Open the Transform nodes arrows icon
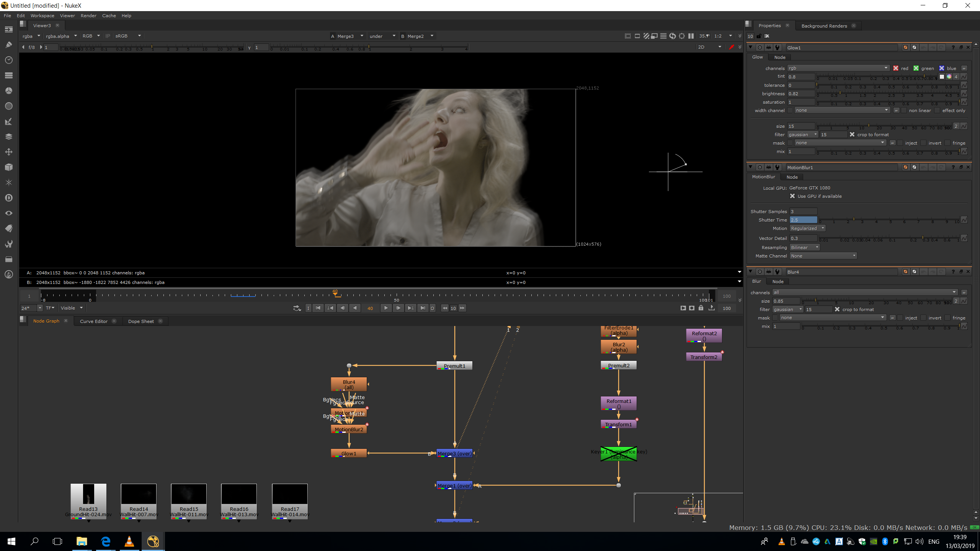Viewport: 980px width, 551px height. (x=8, y=152)
